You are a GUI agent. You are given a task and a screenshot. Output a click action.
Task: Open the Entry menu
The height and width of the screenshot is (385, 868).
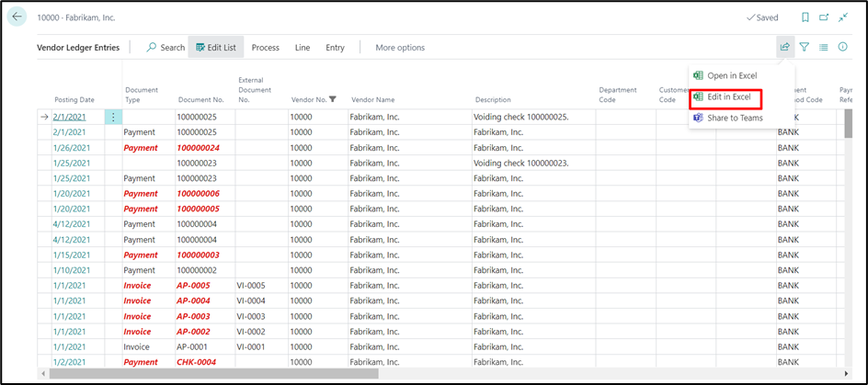tap(335, 48)
